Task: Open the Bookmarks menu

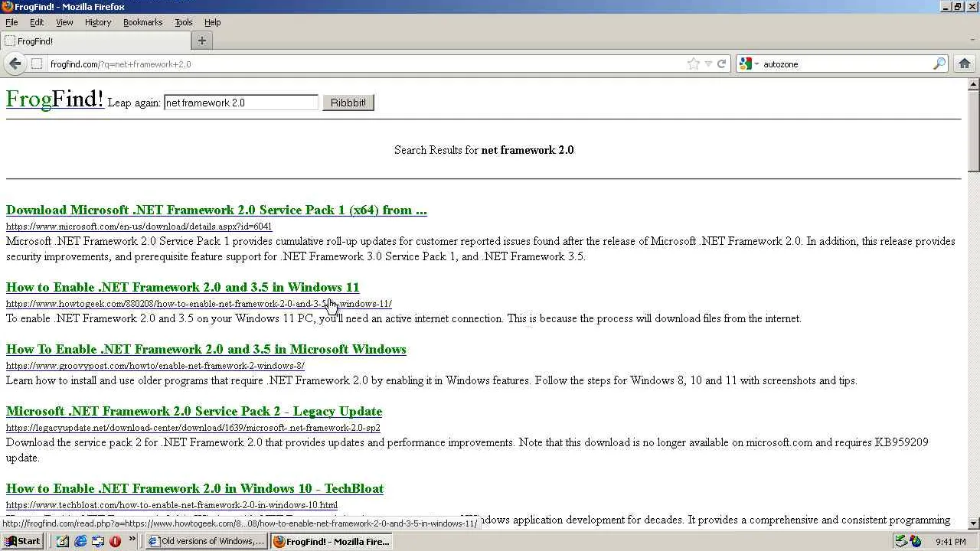Action: [143, 22]
